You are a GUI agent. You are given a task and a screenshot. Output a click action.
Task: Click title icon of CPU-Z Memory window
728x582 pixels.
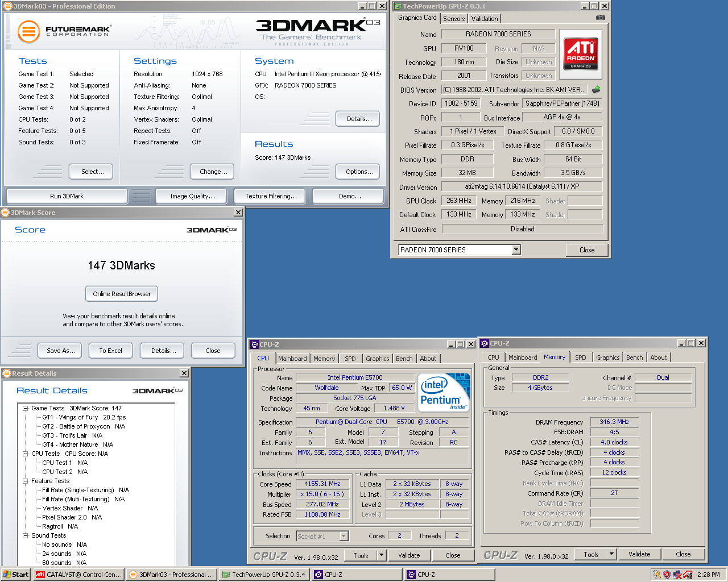point(485,343)
